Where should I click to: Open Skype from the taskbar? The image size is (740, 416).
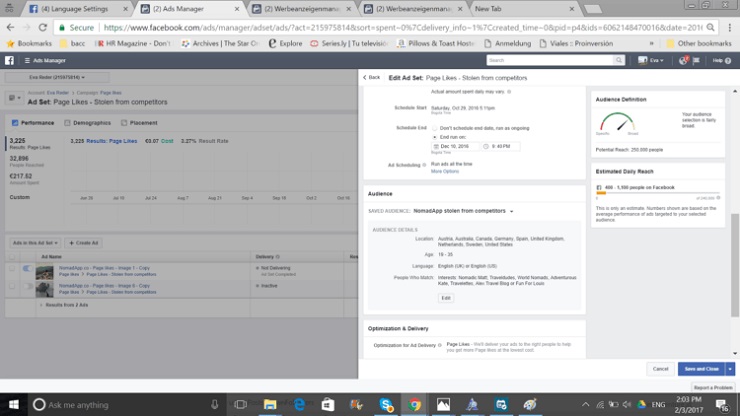(x=386, y=405)
